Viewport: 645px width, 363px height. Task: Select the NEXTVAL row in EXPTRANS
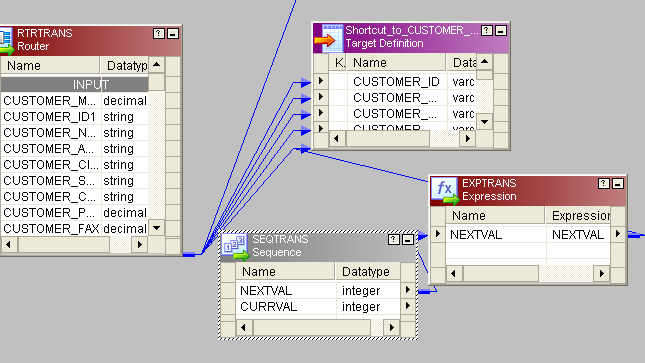[x=528, y=235]
